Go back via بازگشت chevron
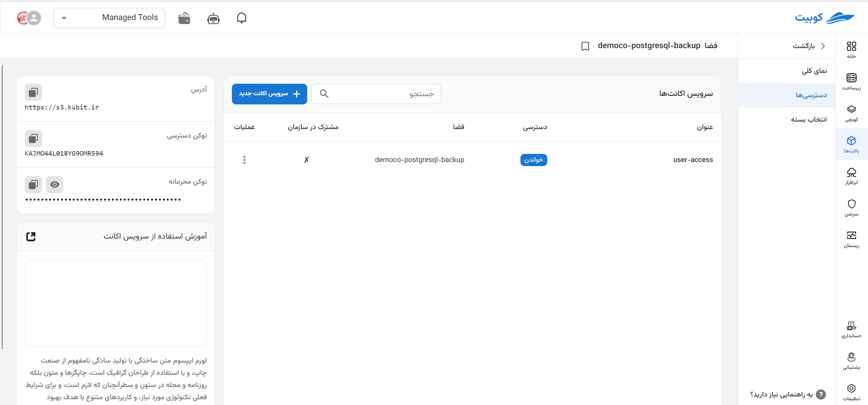868x405 pixels. [823, 46]
